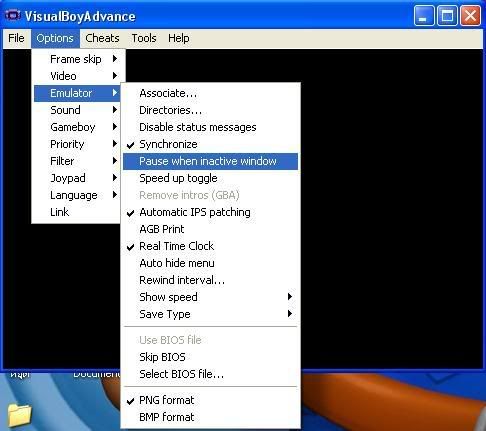
Task: Expand the Joypad submenu
Action: point(77,178)
